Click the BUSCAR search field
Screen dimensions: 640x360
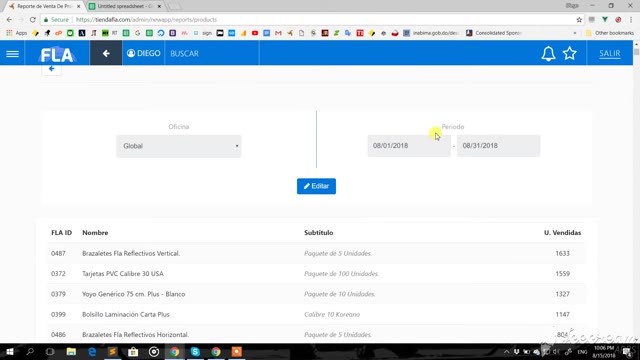coord(212,53)
